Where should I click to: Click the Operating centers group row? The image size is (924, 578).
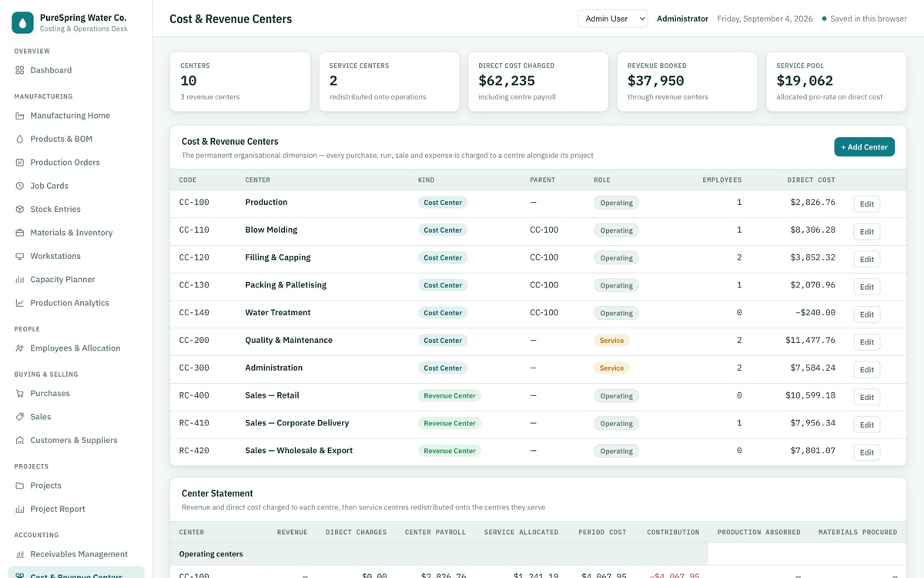439,554
